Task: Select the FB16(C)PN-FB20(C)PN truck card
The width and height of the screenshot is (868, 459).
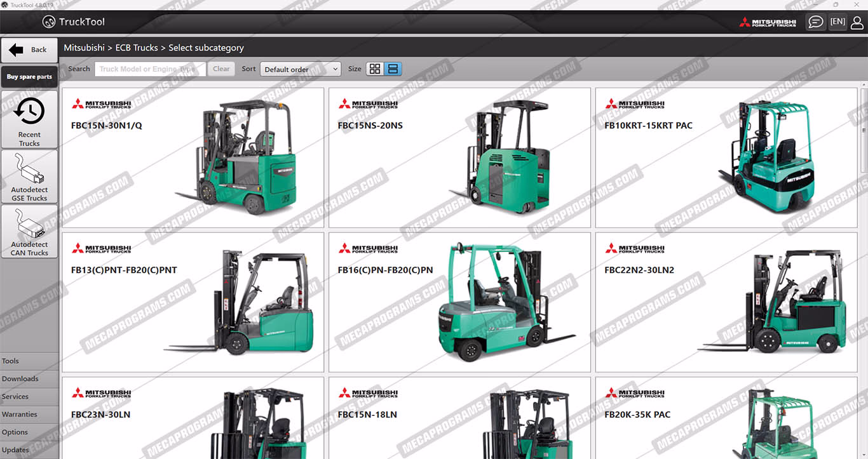Action: click(459, 302)
